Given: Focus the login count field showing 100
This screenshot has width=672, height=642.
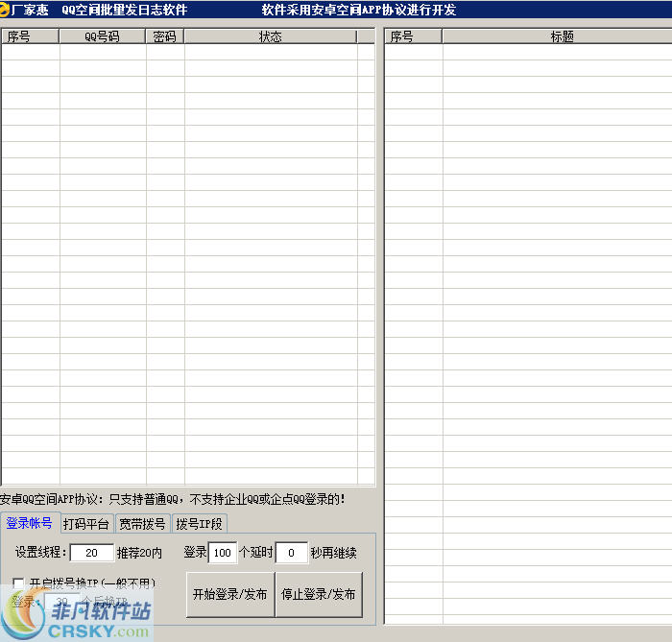Looking at the screenshot, I should (223, 553).
